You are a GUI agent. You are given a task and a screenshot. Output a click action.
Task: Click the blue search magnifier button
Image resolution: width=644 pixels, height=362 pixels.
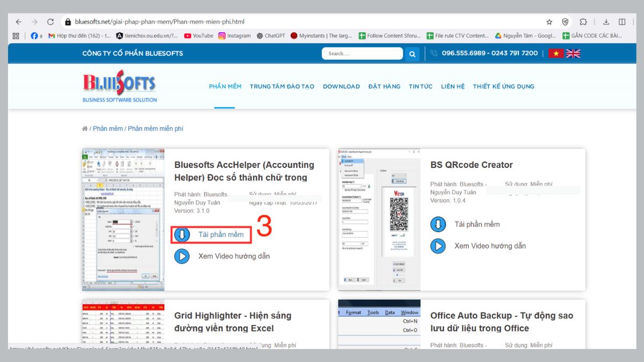tap(412, 54)
